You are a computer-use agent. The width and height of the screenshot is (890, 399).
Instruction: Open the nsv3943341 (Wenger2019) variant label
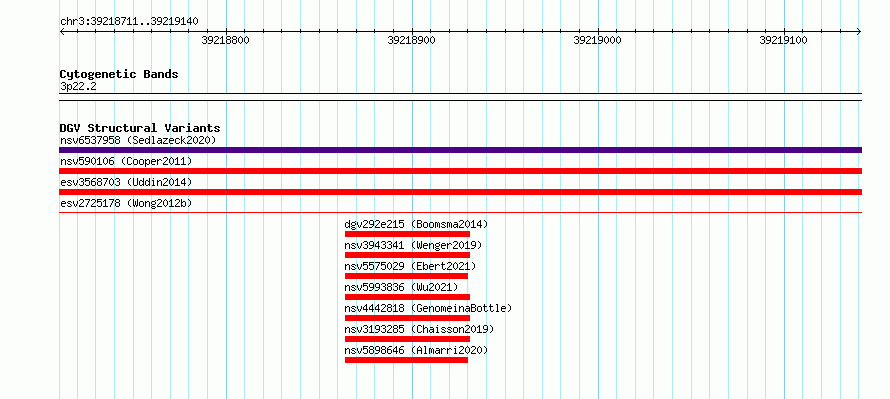click(413, 245)
